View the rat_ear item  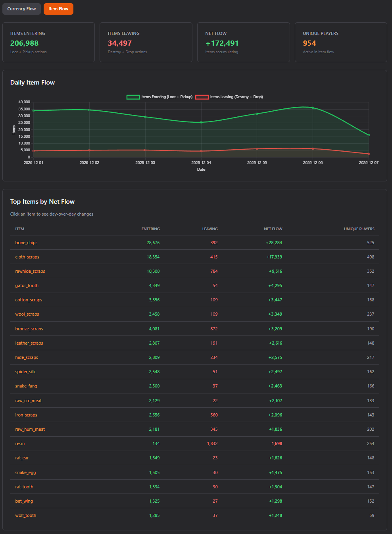click(22, 458)
